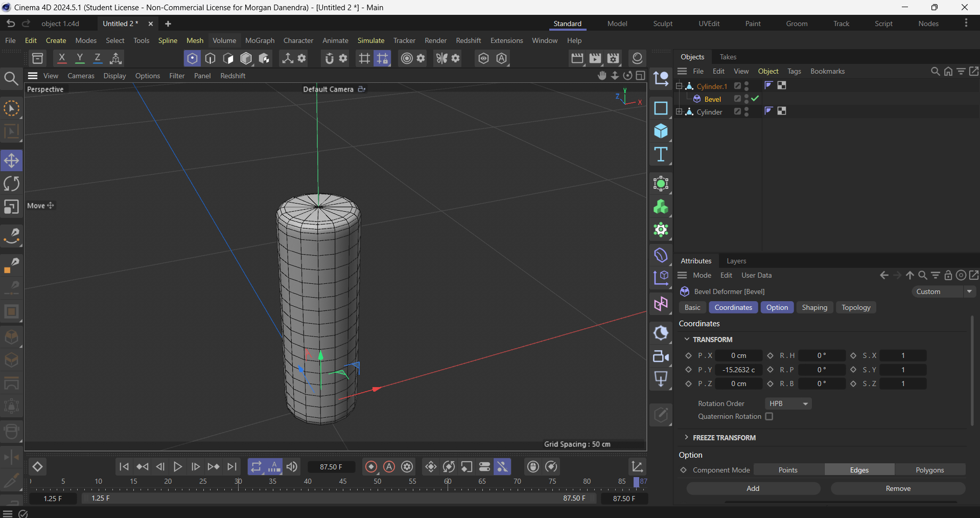Select the Scale tool
The height and width of the screenshot is (518, 980).
[11, 207]
